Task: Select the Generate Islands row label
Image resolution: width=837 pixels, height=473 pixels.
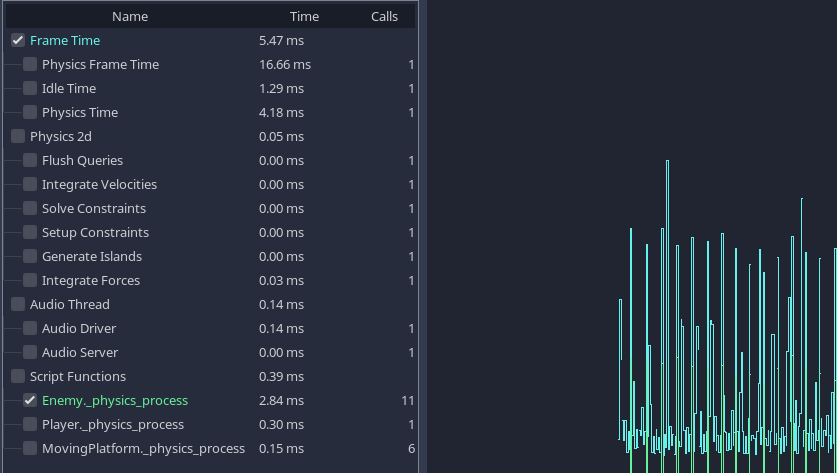Action: [x=92, y=257]
